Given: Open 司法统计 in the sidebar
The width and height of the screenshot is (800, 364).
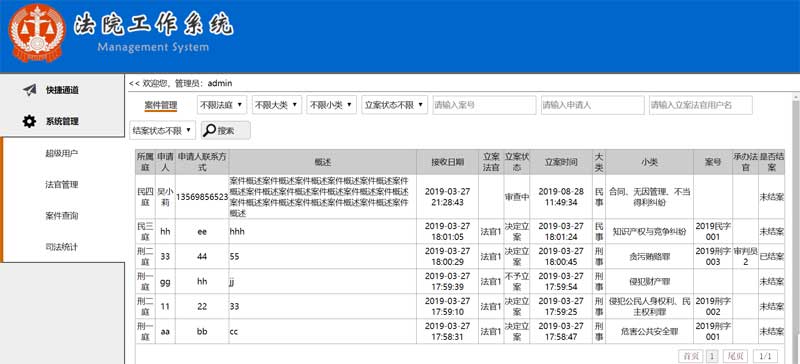Looking at the screenshot, I should [x=62, y=247].
